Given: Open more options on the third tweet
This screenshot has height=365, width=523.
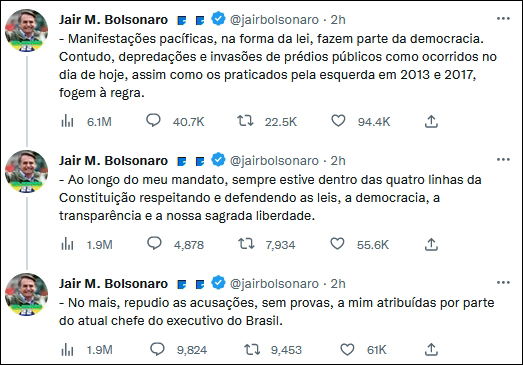Looking at the screenshot, I should pos(503,283).
